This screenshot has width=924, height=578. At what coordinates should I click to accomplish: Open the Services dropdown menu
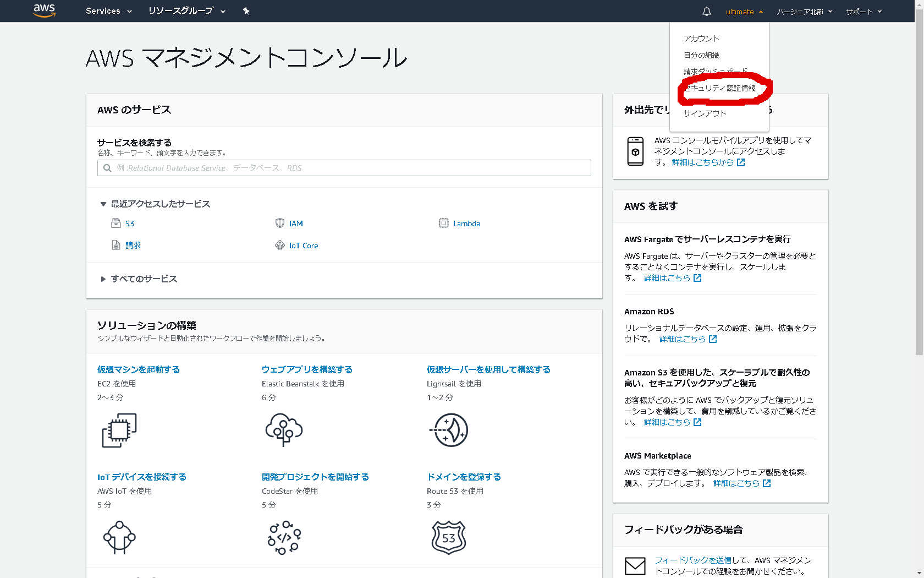(x=109, y=11)
